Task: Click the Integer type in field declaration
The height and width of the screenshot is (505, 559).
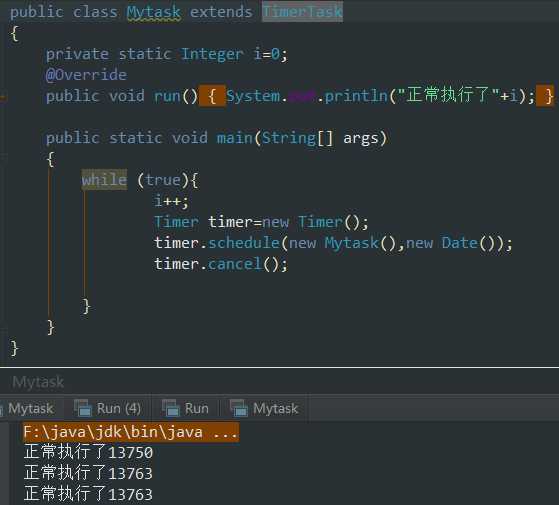Action: coord(212,55)
